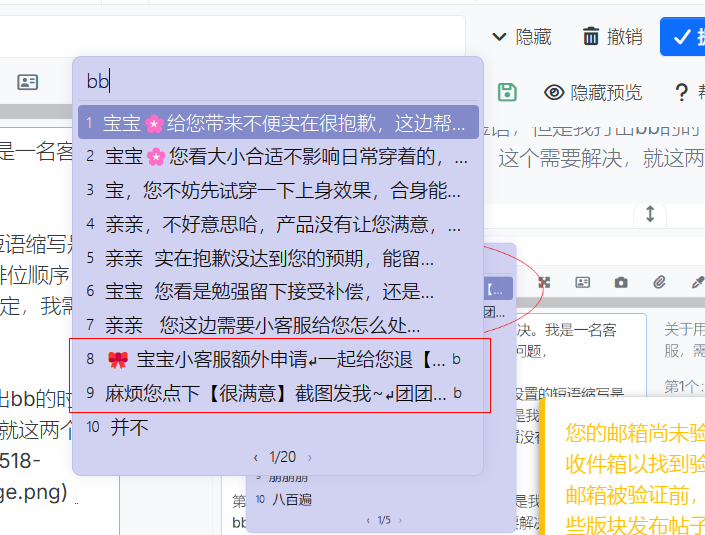Click the question mark help icon
The image size is (705, 535).
point(682,92)
